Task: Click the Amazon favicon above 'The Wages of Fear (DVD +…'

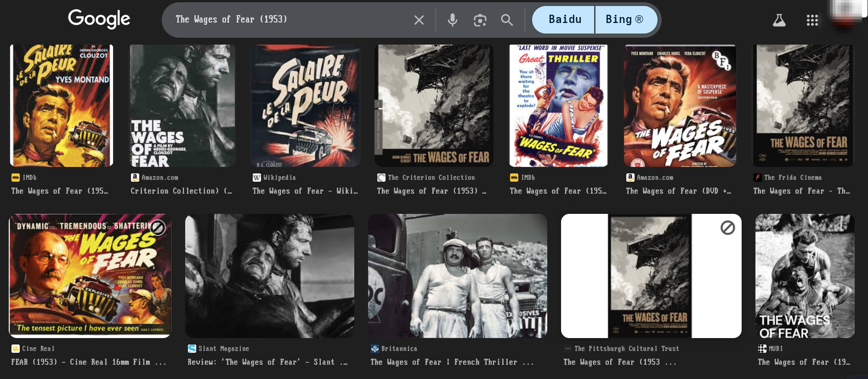Action: tap(630, 178)
